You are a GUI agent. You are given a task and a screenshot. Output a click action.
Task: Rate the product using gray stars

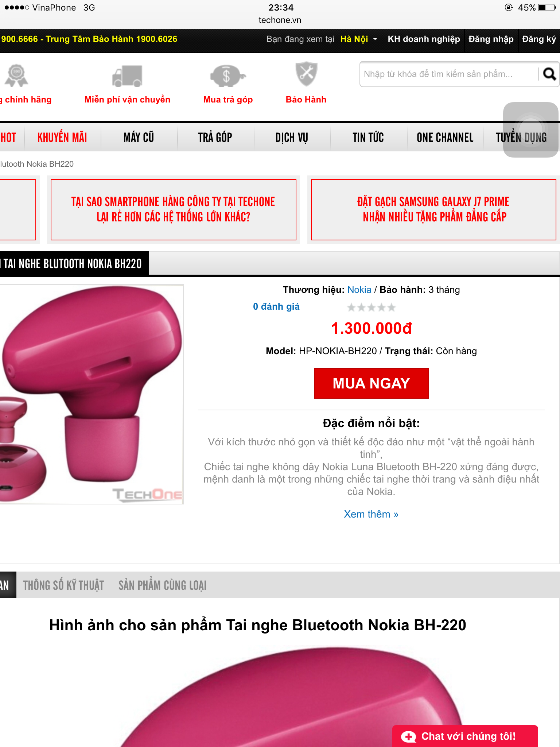point(371,307)
